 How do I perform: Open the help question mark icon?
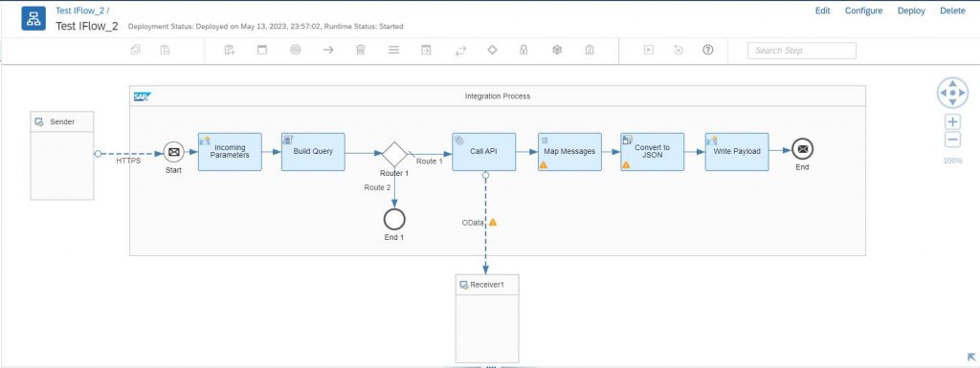click(707, 50)
